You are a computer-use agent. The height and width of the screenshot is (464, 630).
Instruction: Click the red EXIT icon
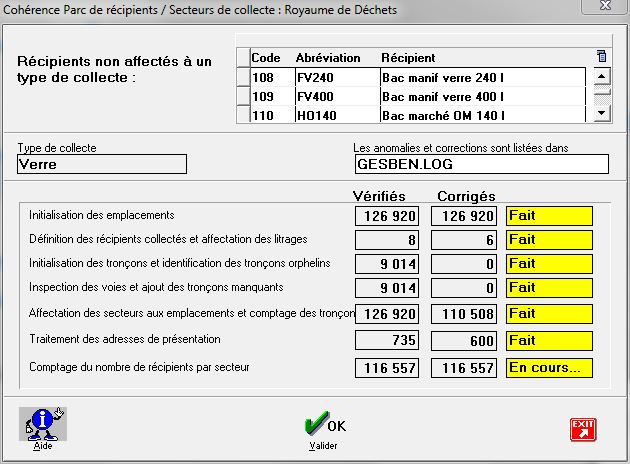coord(582,429)
